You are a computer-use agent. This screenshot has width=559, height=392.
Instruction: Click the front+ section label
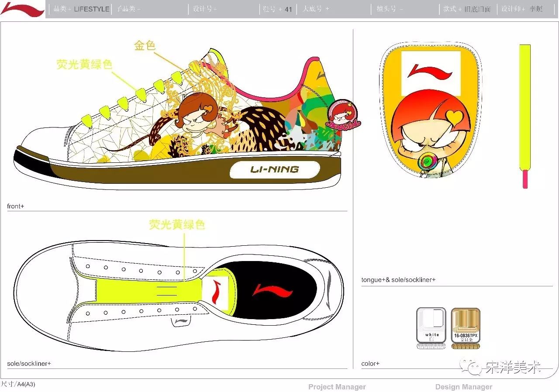16,206
